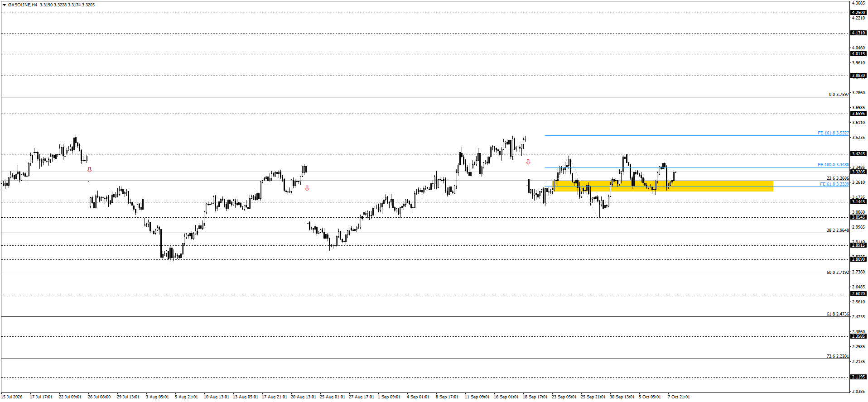The image size is (868, 402).
Task: Click the 4.2500 price level tag
Action: (858, 13)
